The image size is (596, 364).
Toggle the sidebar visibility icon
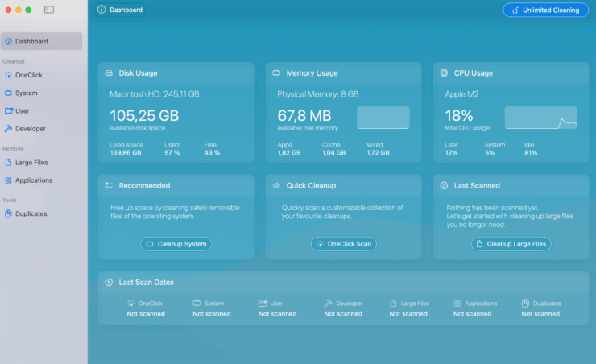(49, 10)
